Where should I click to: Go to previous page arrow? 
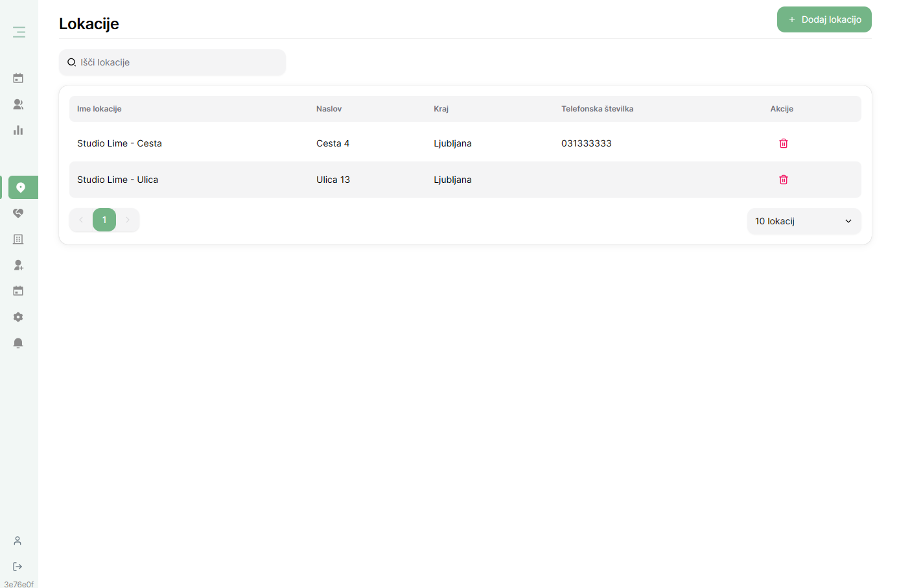81,220
